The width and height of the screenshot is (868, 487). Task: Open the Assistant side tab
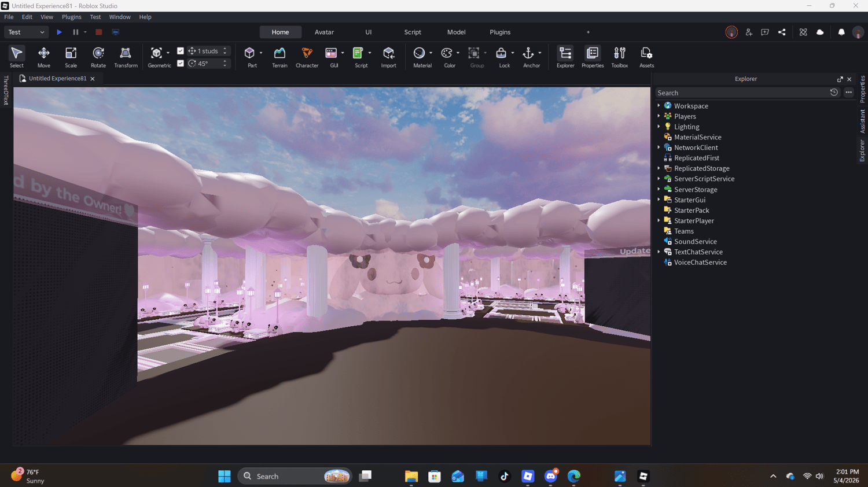tap(862, 121)
